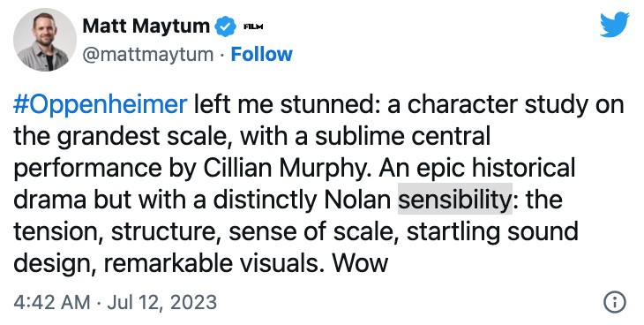Open the tweet info icon

[615, 302]
